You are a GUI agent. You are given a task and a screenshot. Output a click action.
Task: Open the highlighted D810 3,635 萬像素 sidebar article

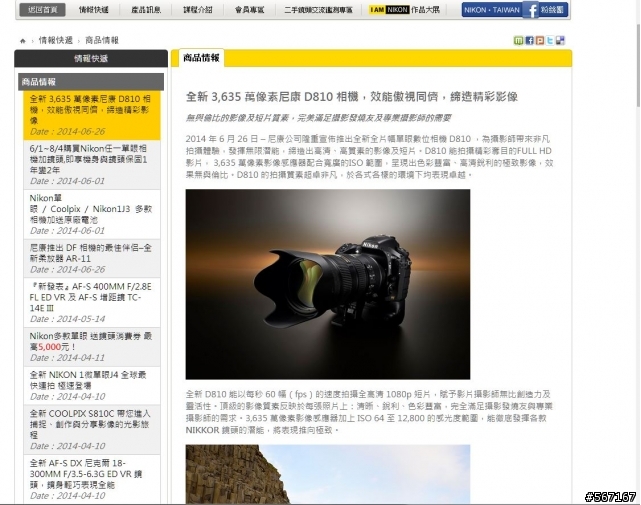(92, 115)
